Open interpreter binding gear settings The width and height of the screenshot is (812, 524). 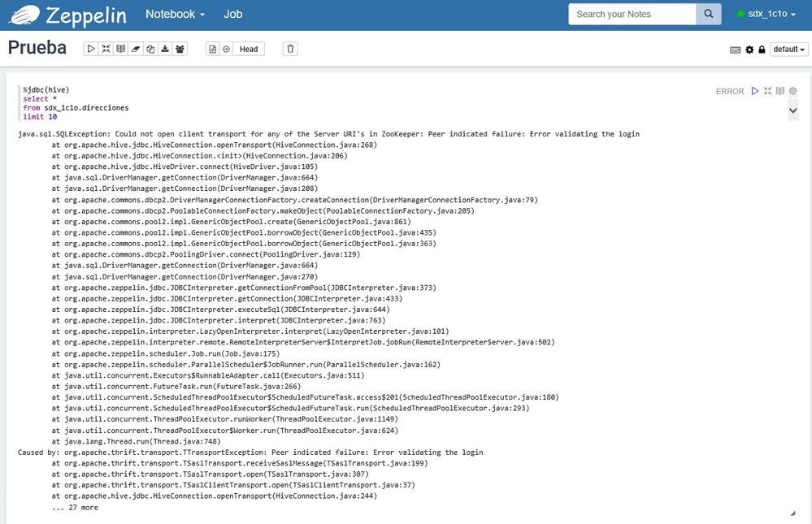(x=749, y=50)
